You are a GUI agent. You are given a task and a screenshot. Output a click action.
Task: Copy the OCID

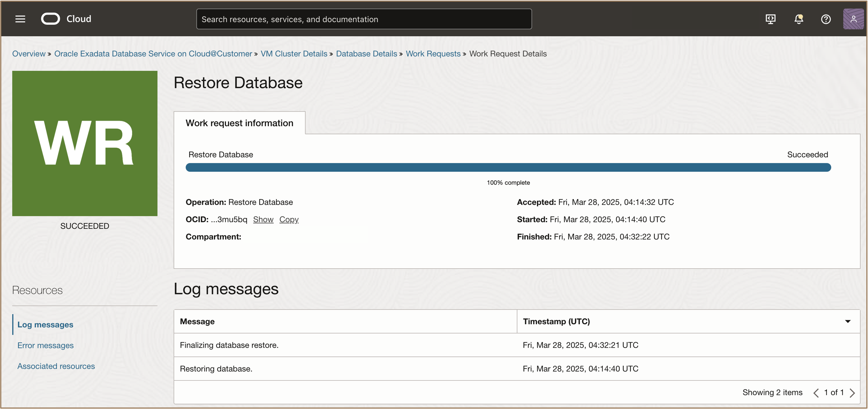(x=289, y=219)
